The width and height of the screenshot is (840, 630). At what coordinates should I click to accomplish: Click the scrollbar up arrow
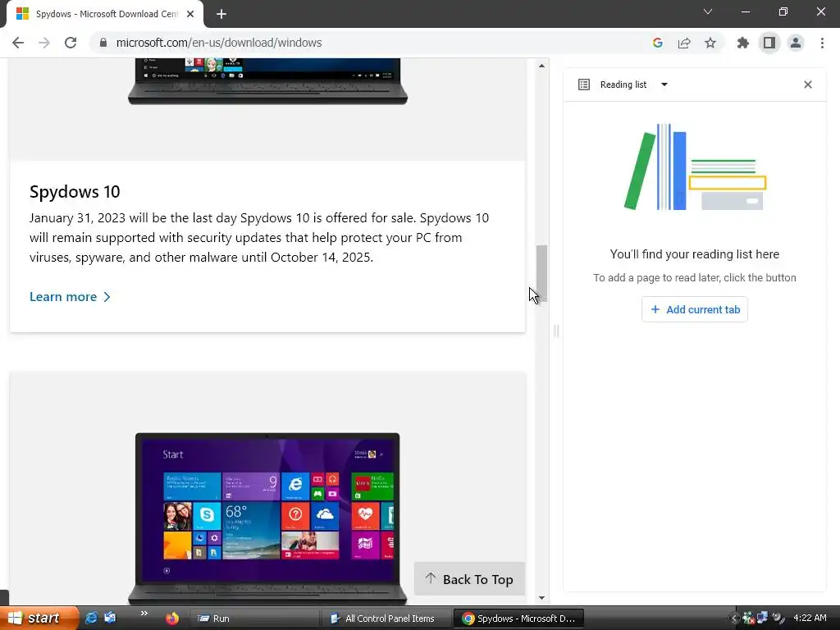pos(541,66)
